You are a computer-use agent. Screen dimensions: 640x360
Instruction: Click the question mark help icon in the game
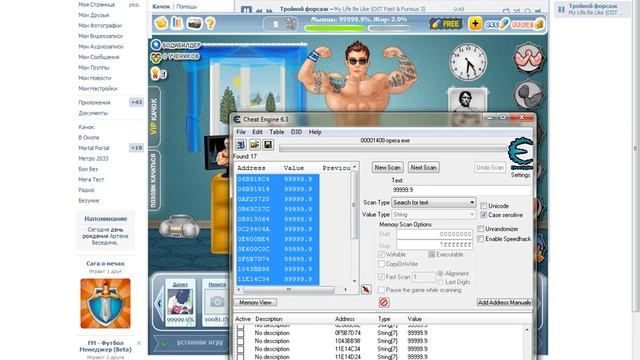(x=210, y=23)
